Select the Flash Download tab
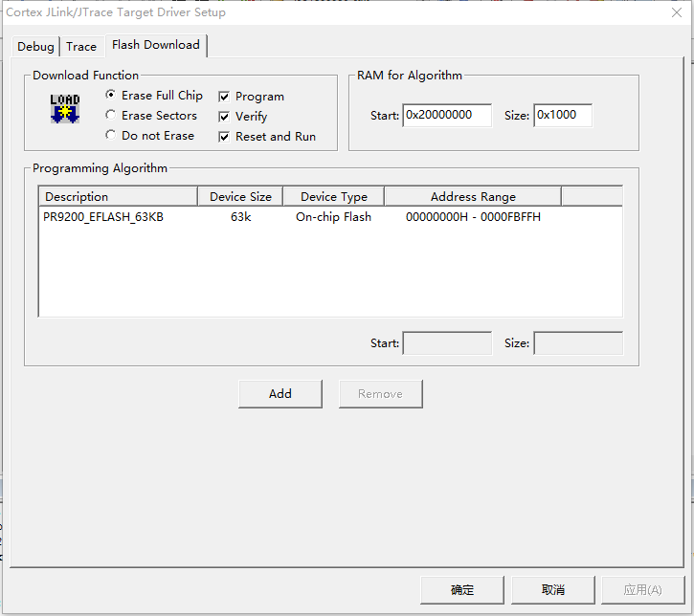694x616 pixels. [x=156, y=45]
